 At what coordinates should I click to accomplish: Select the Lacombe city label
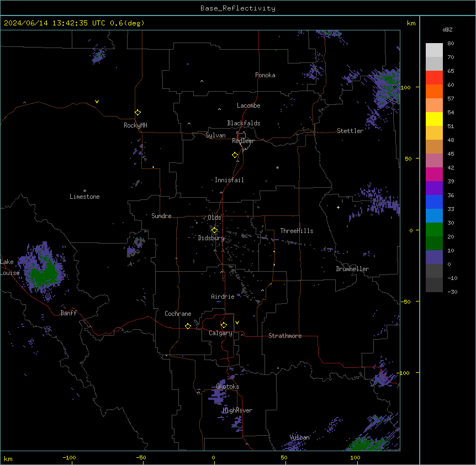click(x=248, y=105)
